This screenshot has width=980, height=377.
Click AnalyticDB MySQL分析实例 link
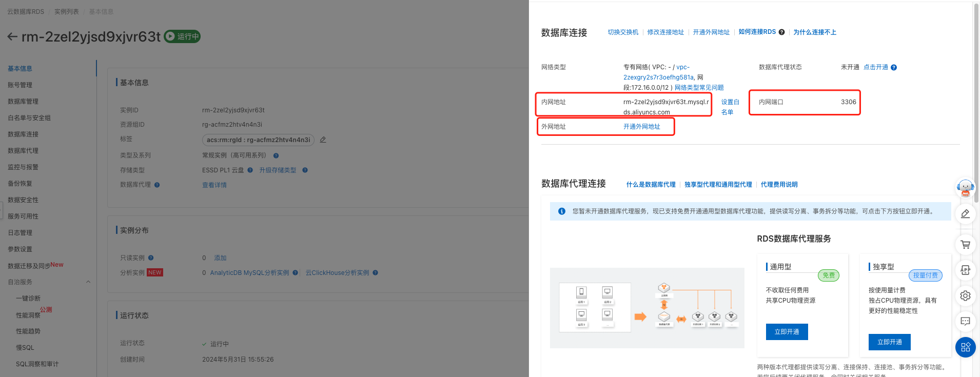[249, 273]
